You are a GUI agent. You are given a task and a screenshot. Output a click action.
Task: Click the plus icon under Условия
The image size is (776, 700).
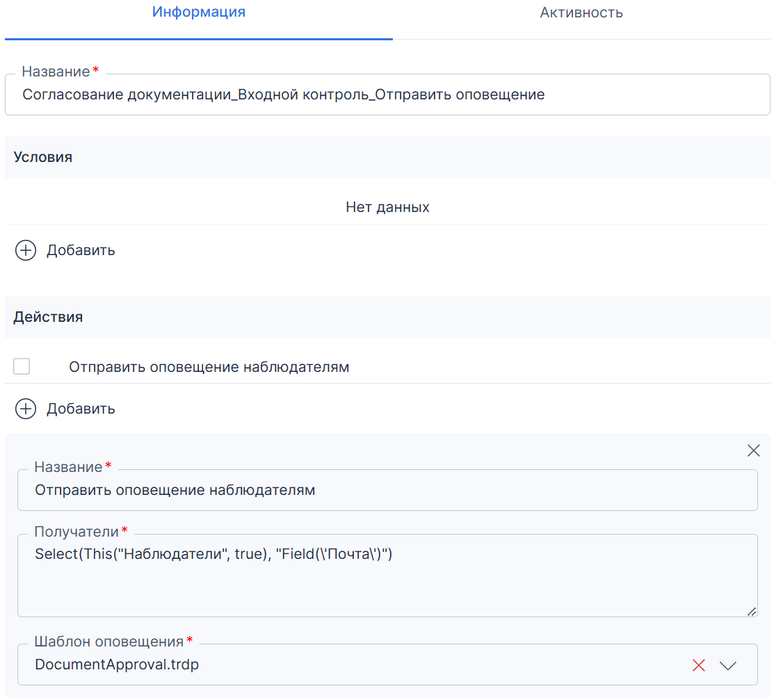(26, 250)
